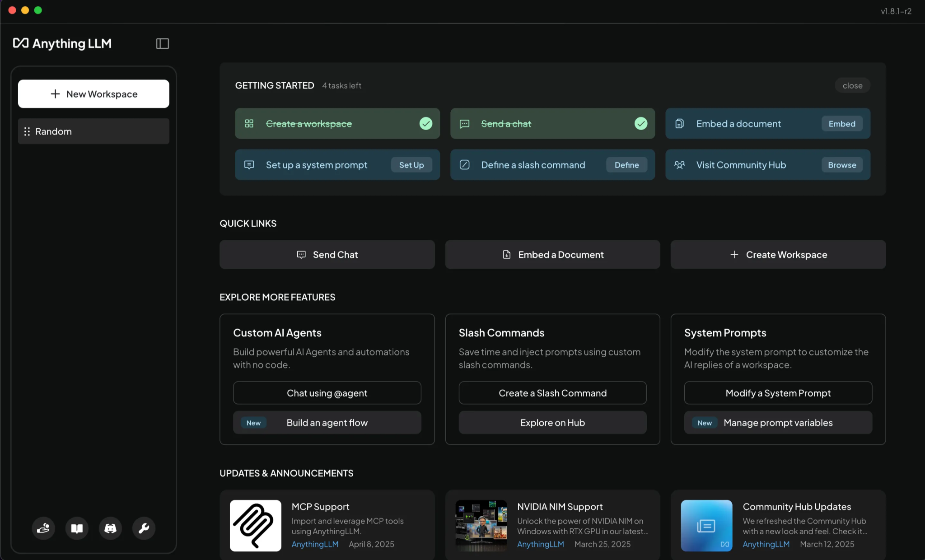Collapse the sidebar with the panel toggle icon

(162, 43)
